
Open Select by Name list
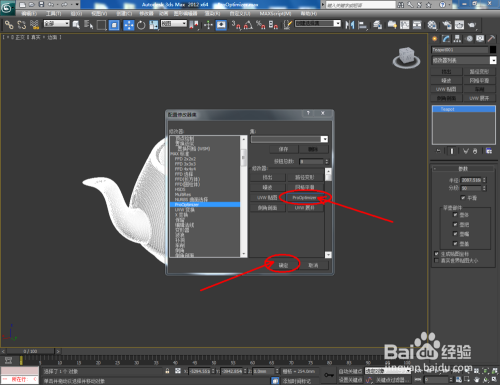89,25
